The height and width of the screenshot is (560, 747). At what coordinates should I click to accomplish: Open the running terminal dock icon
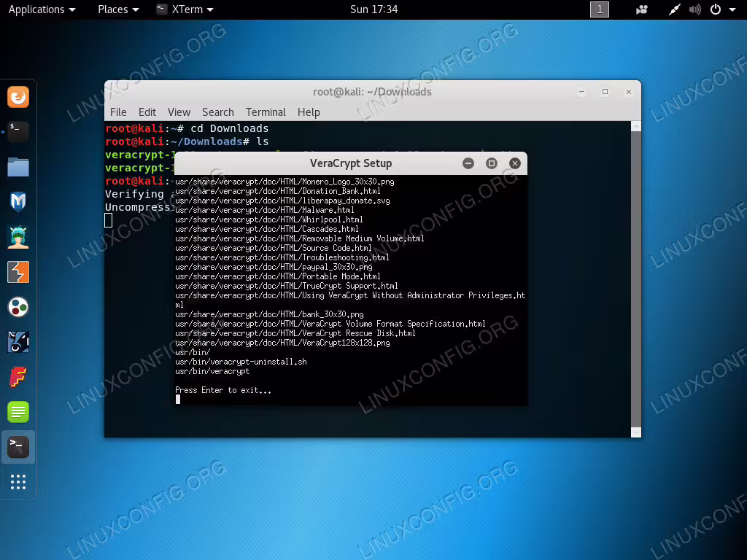pos(18,132)
